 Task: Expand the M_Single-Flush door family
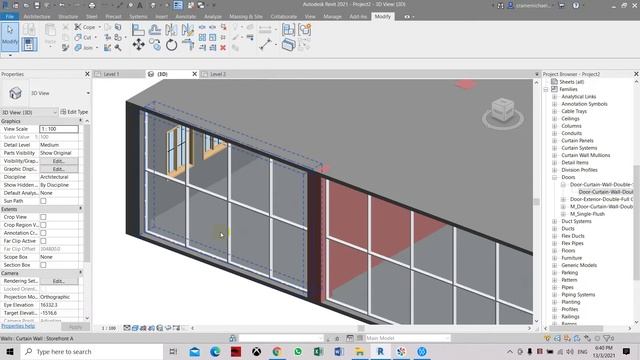563,214
